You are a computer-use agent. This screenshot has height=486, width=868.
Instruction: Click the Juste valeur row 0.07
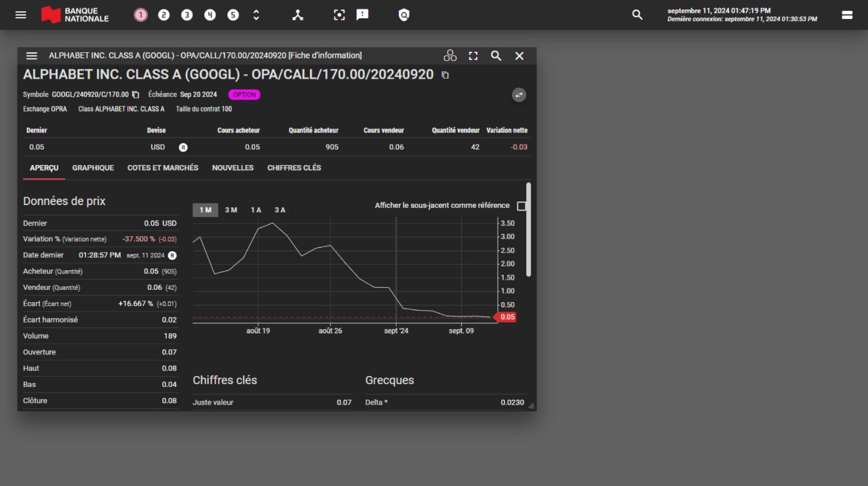273,403
